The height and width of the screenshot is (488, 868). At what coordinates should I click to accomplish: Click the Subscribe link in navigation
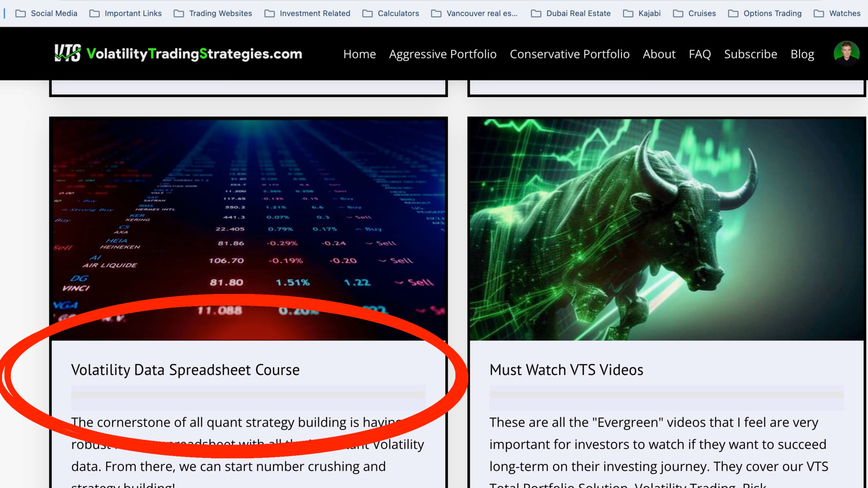(750, 54)
